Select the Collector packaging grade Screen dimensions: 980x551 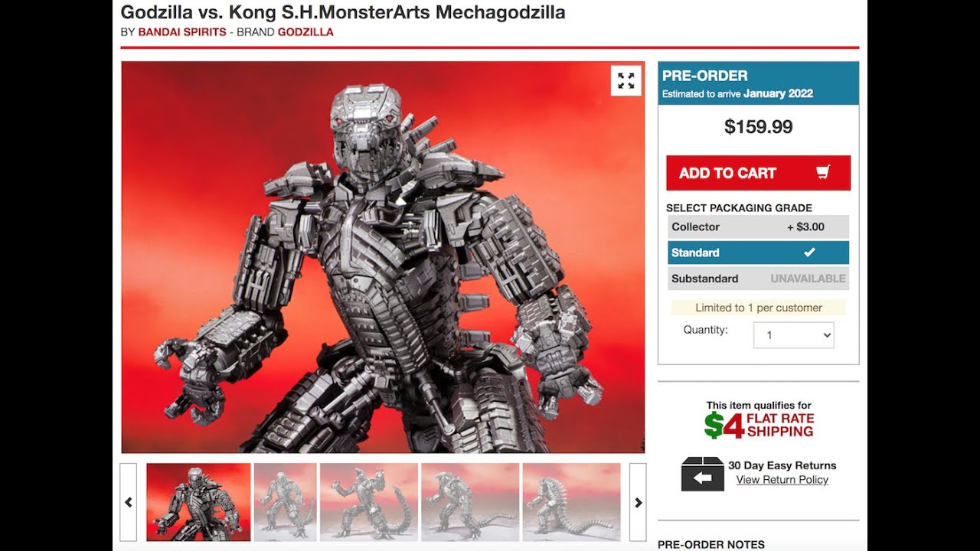pyautogui.click(x=758, y=227)
